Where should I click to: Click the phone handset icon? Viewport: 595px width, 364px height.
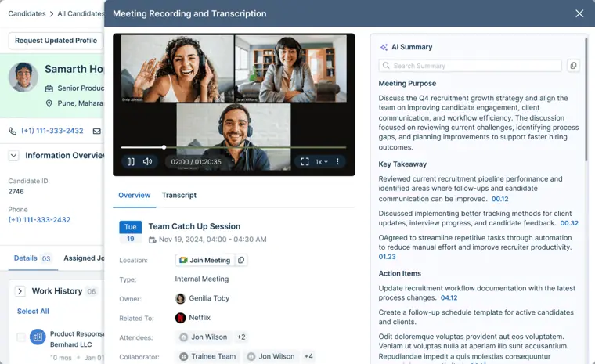(13, 131)
